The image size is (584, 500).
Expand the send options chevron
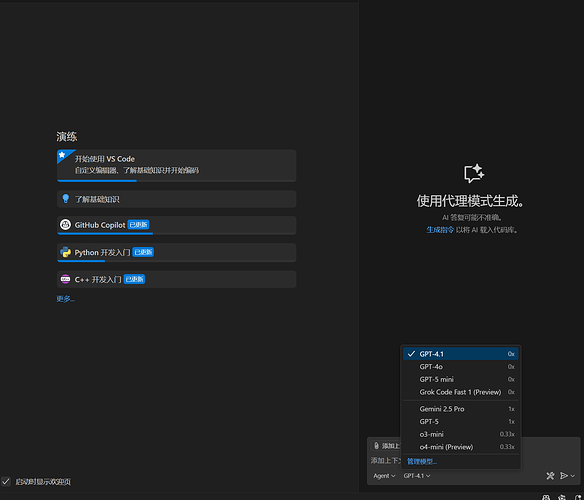[x=573, y=476]
